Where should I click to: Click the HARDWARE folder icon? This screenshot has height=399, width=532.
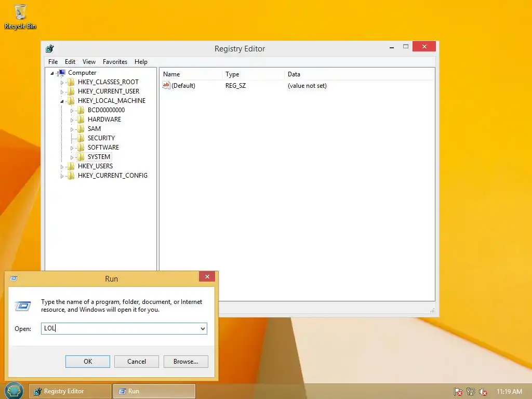pyautogui.click(x=81, y=119)
